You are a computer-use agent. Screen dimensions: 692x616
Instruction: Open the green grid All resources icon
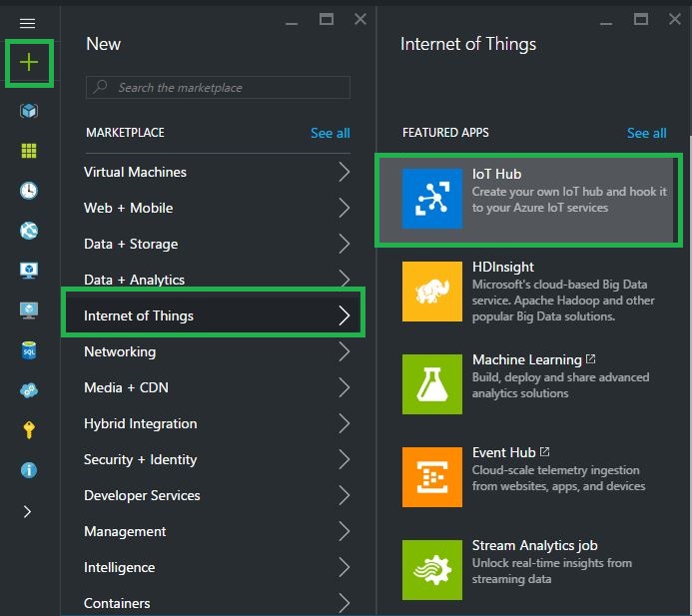click(x=28, y=151)
